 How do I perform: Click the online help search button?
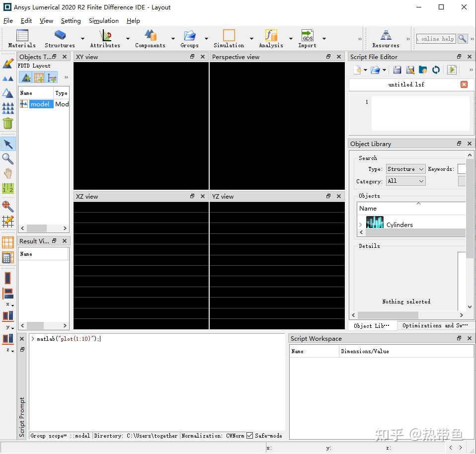[463, 38]
